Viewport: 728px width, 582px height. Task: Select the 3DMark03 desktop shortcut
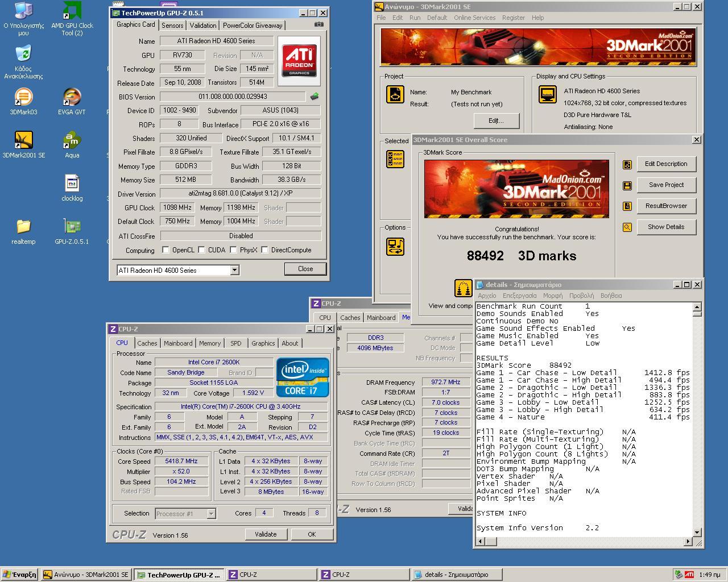tap(23, 102)
